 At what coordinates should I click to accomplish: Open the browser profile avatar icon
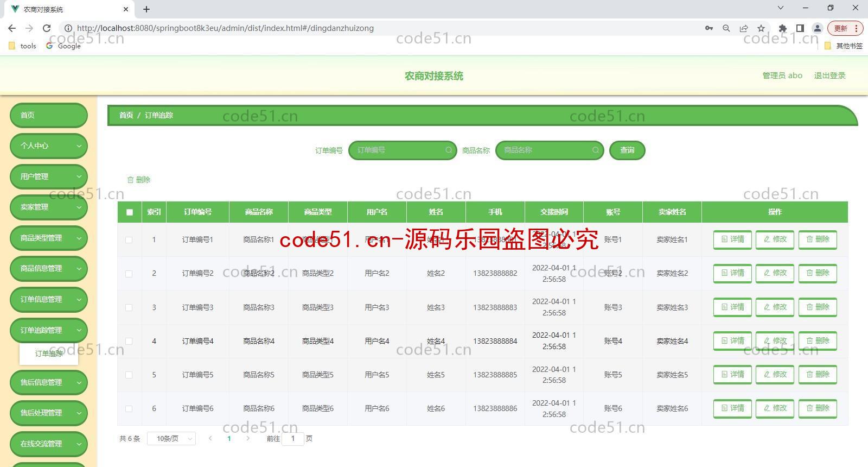(817, 28)
